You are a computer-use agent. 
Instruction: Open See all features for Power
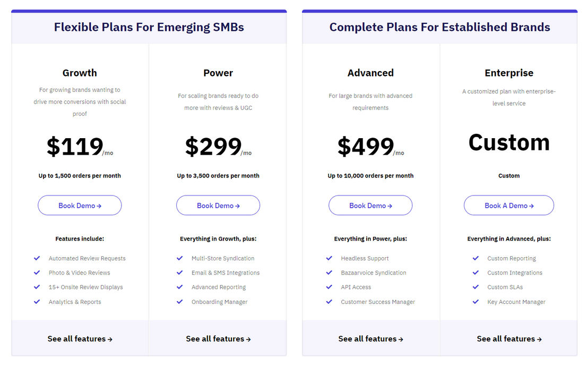coord(218,339)
